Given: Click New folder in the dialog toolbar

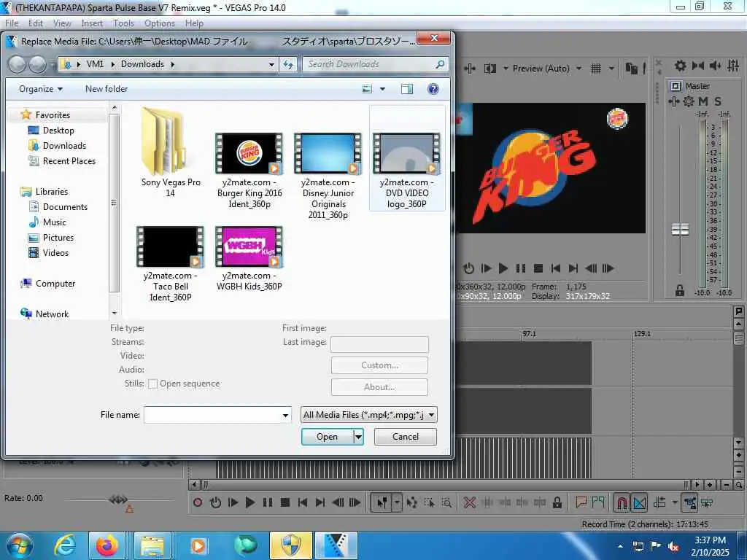Looking at the screenshot, I should click(107, 89).
